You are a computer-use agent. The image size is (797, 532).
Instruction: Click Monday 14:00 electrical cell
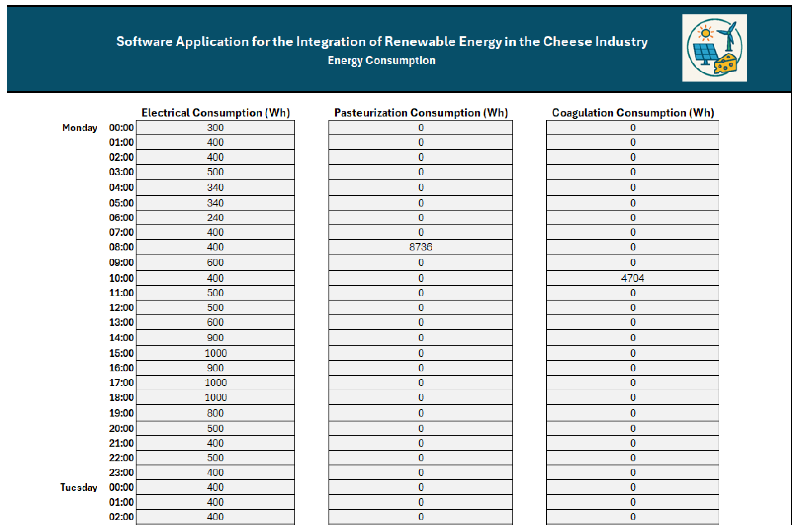click(215, 338)
